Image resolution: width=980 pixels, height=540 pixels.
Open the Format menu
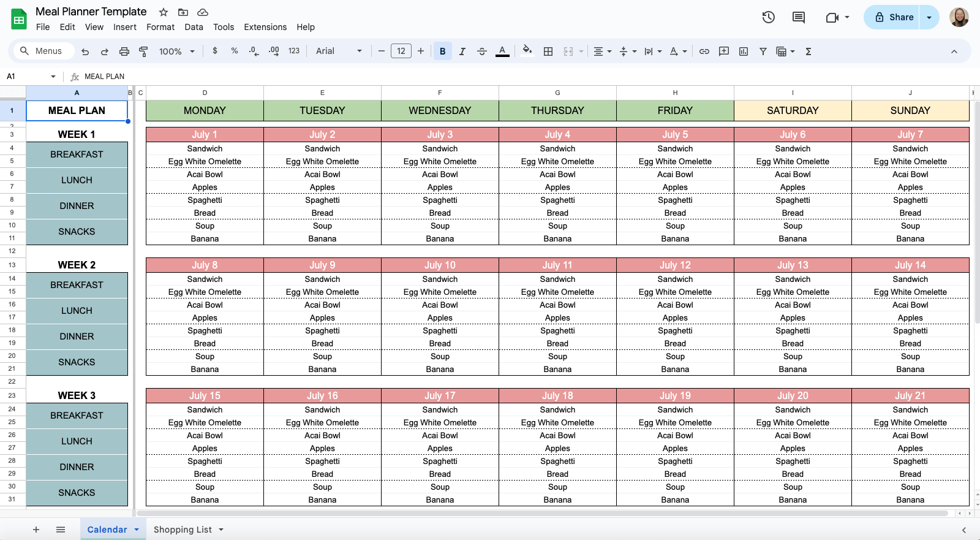[x=160, y=27]
